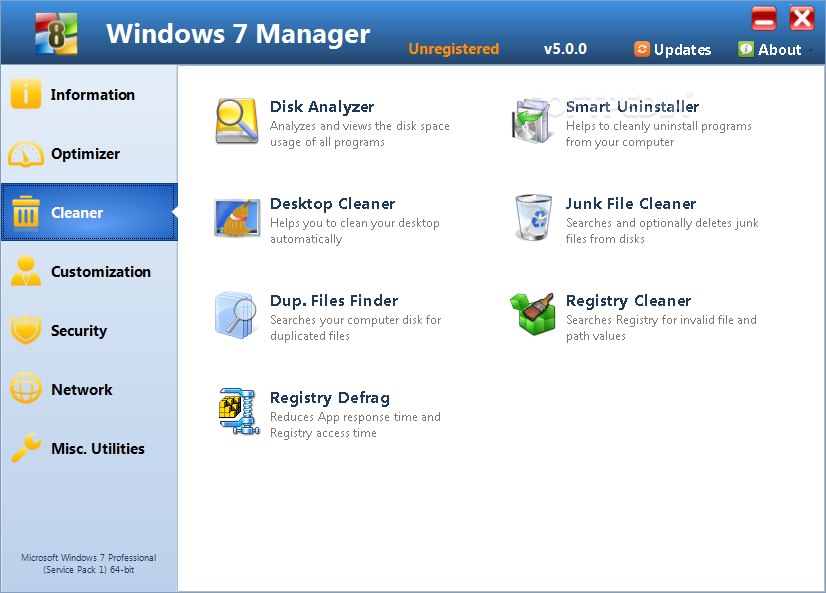Click the Security shield icon
Screen dimensions: 826x593
pyautogui.click(x=25, y=330)
